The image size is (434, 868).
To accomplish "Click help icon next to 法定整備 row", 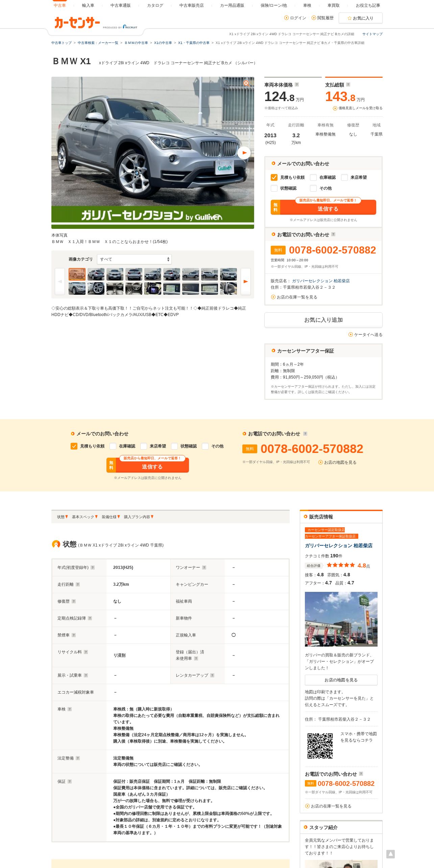I will [x=78, y=758].
